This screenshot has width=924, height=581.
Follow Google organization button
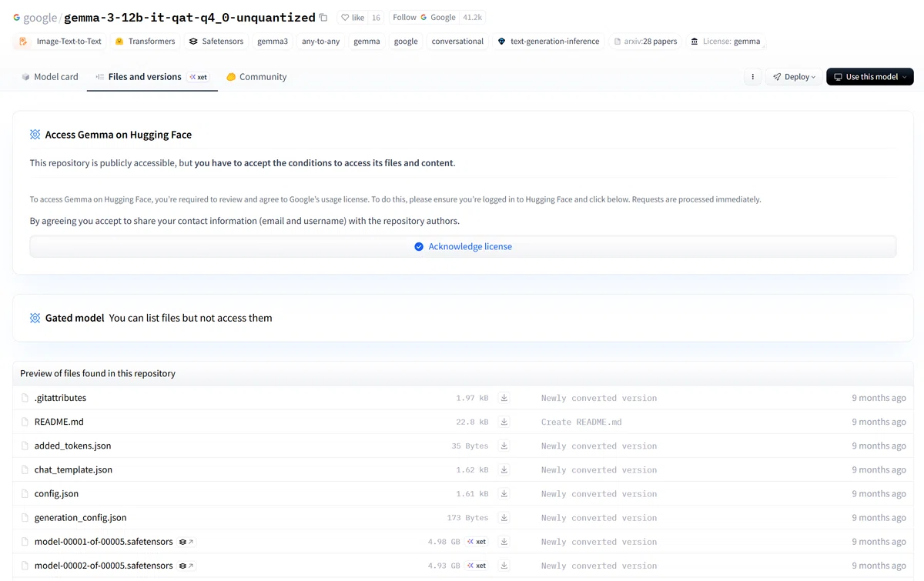coord(423,18)
